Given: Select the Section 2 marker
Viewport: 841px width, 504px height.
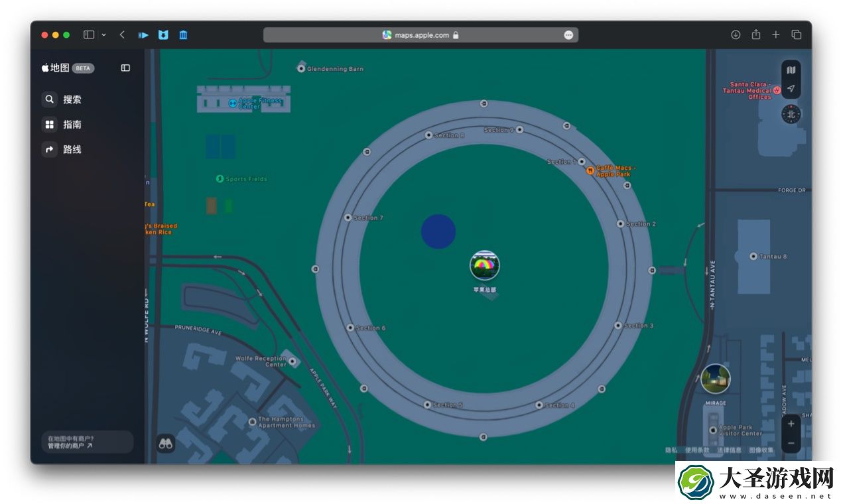Looking at the screenshot, I should click(x=621, y=224).
